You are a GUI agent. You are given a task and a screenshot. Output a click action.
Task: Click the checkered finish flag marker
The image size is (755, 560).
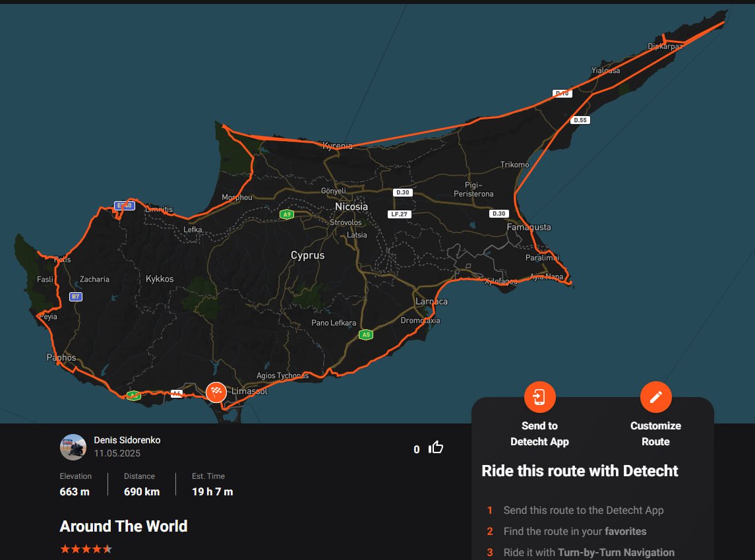pyautogui.click(x=216, y=392)
